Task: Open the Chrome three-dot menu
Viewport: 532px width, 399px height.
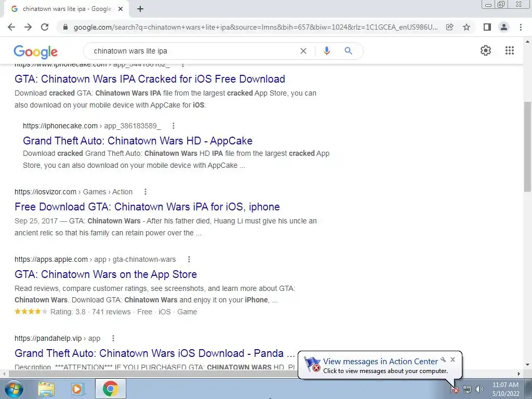Action: (521, 27)
